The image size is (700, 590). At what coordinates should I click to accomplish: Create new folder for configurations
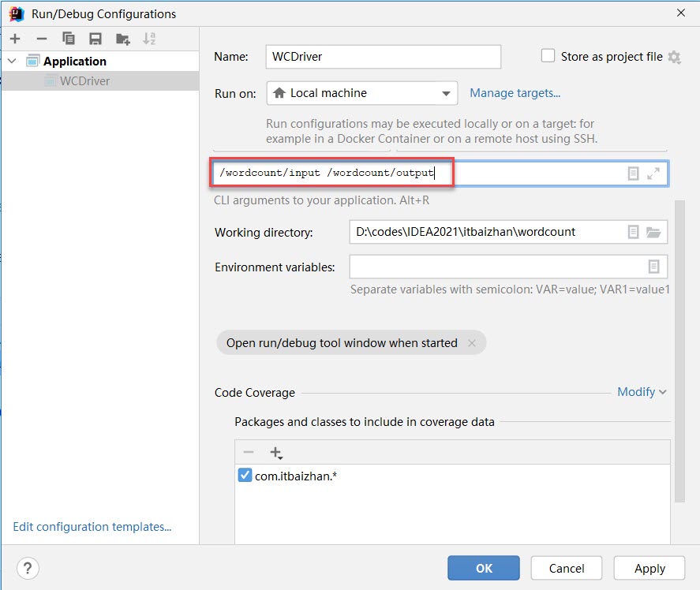123,39
